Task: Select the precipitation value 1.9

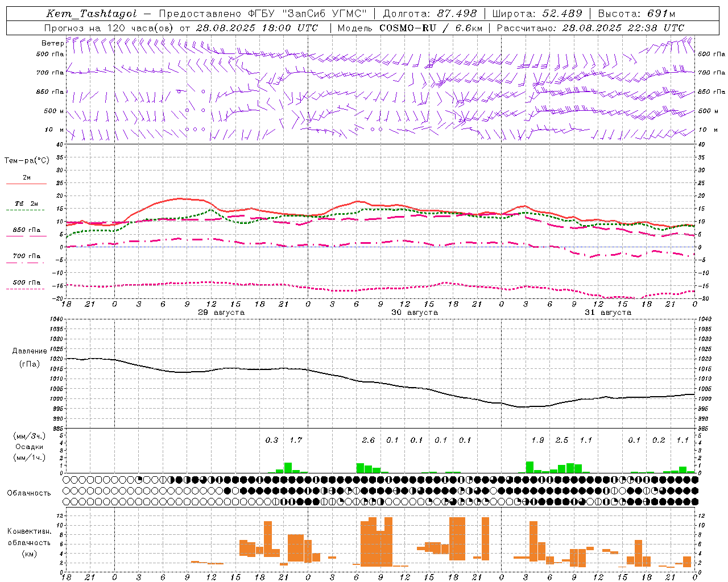Action: coord(537,440)
